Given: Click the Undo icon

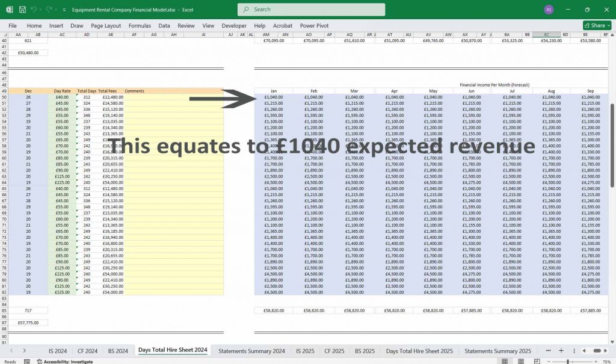Looking at the screenshot, I should [x=34, y=9].
